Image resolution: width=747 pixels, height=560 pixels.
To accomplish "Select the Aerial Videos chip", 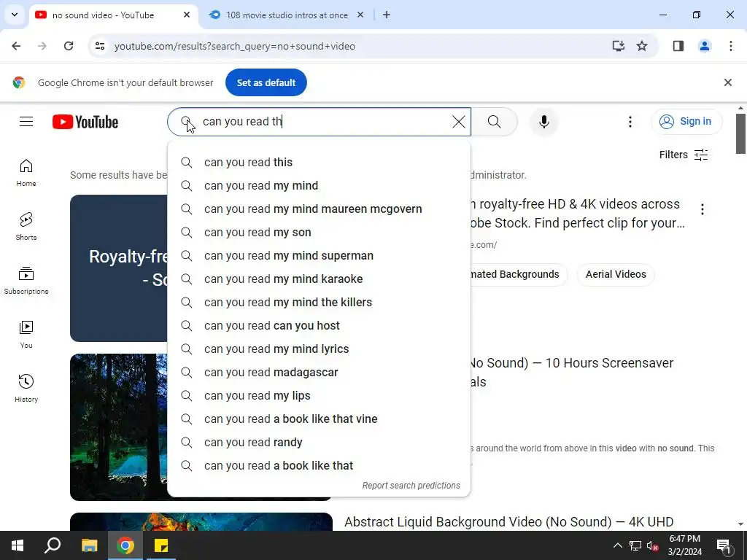I will [x=616, y=274].
